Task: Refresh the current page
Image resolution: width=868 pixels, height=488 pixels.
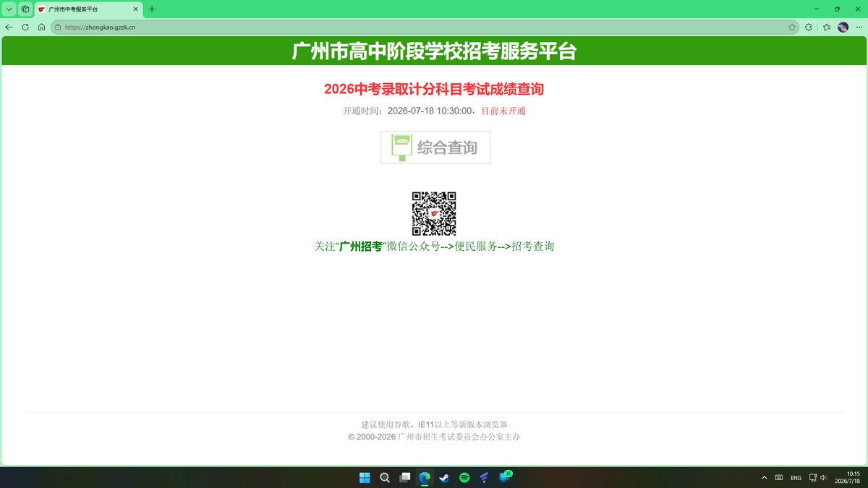Action: (x=25, y=27)
